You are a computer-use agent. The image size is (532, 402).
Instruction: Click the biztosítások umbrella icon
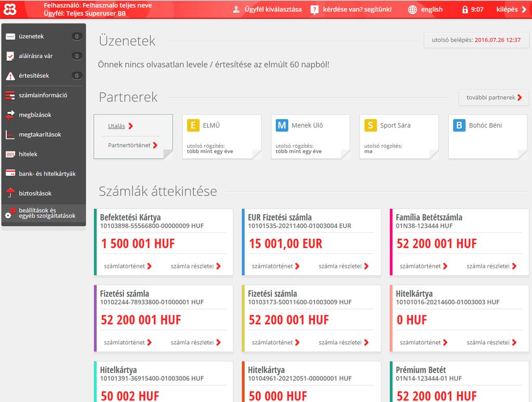pos(10,192)
